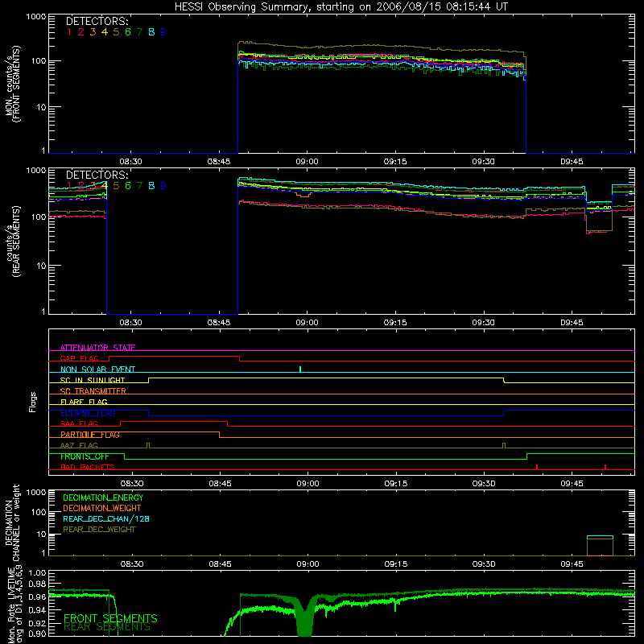Click the cyan NON_SOLAR_EVENT tick marker
The width and height of the screenshot is (644, 644).
click(300, 369)
